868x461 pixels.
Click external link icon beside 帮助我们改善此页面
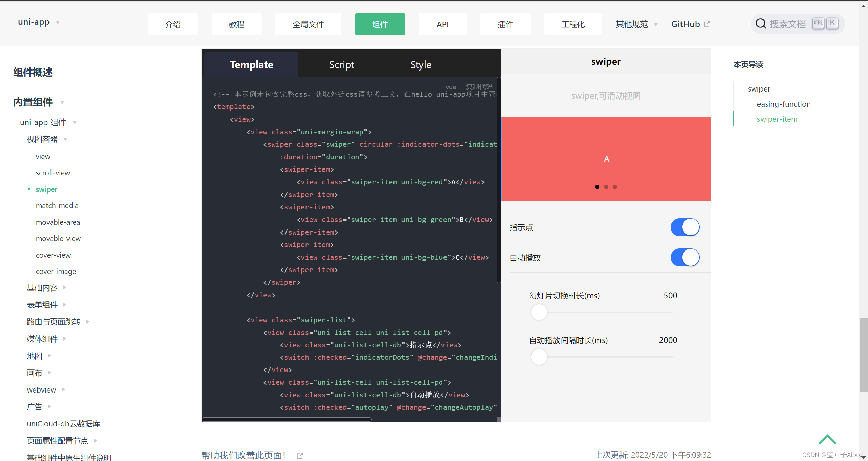300,456
